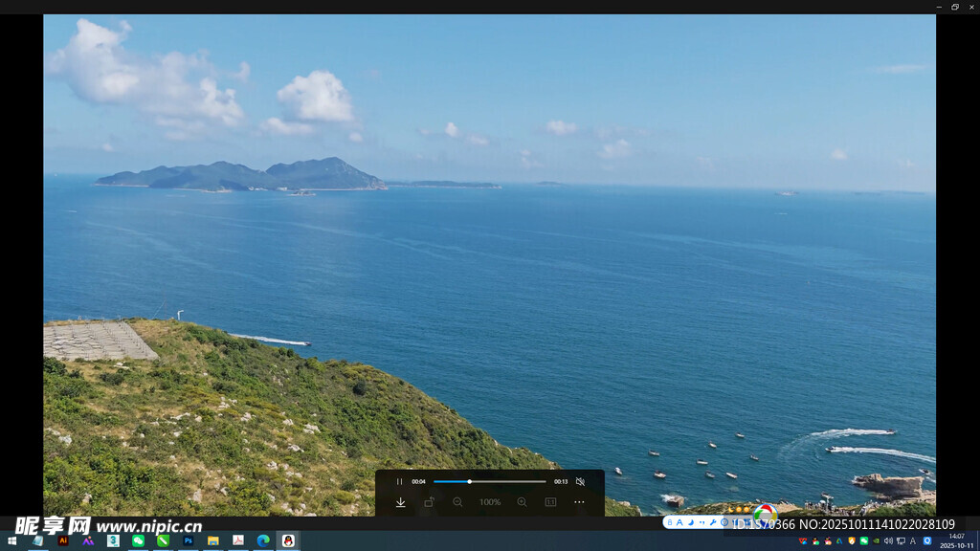Open the Windows Start menu
Screen dimensions: 980x551
[x=11, y=540]
